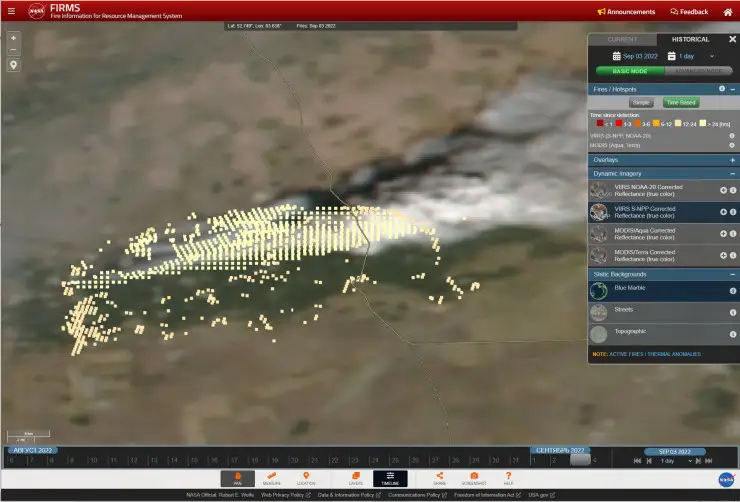
Task: Take a screenshot with Screenshot tool
Action: point(474,479)
